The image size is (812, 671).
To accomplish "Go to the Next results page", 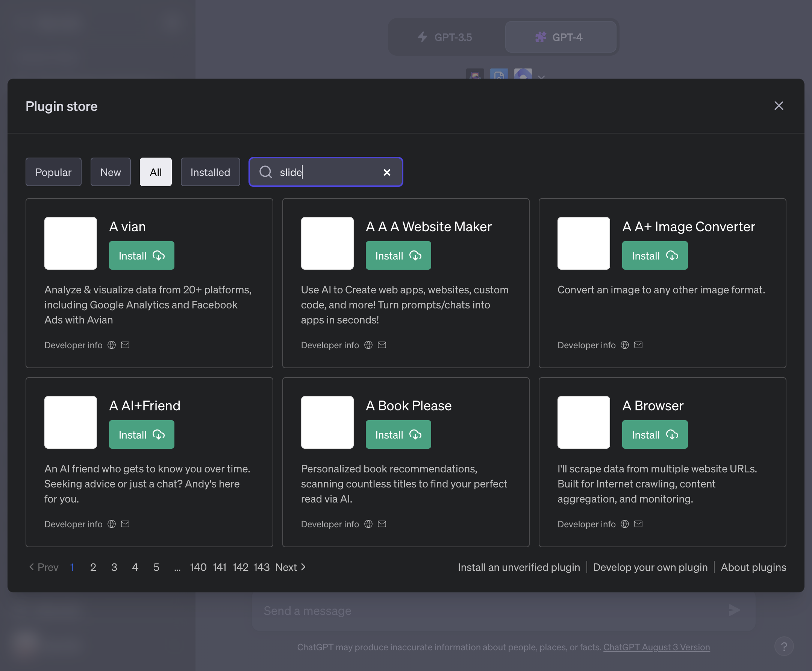I will click(x=291, y=567).
